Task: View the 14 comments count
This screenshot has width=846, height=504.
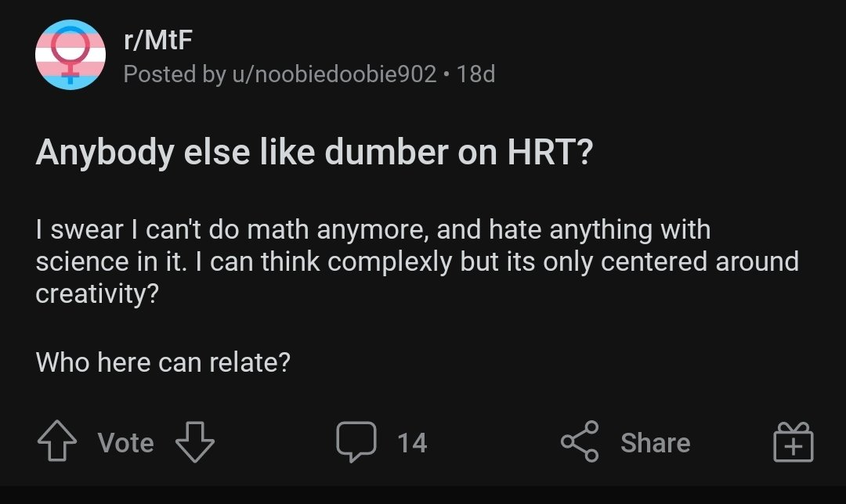Action: pyautogui.click(x=412, y=443)
